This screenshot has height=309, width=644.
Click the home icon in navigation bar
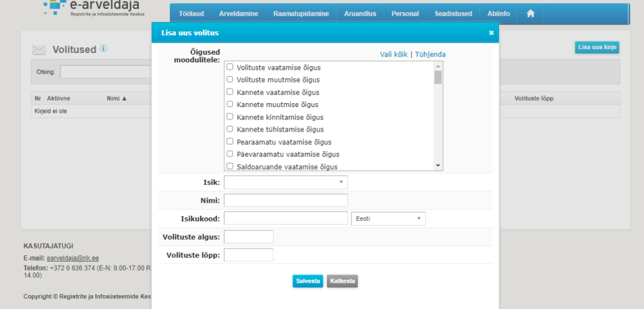click(x=530, y=13)
